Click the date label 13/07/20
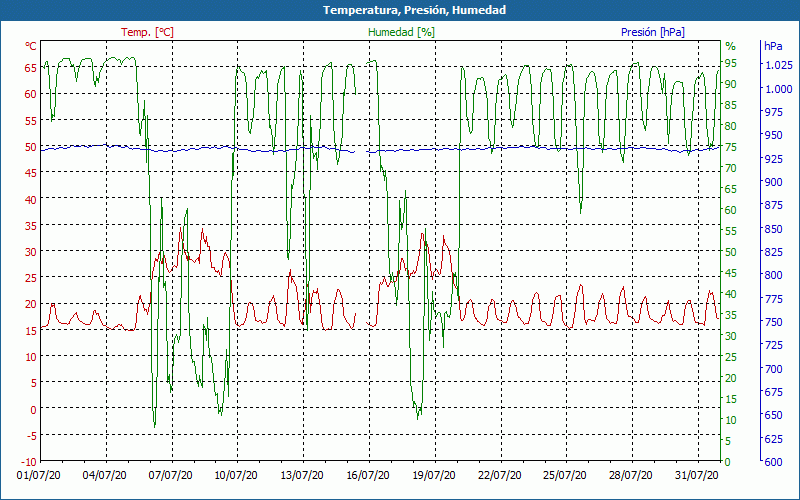Viewport: 800px width, 500px height. pos(302,475)
